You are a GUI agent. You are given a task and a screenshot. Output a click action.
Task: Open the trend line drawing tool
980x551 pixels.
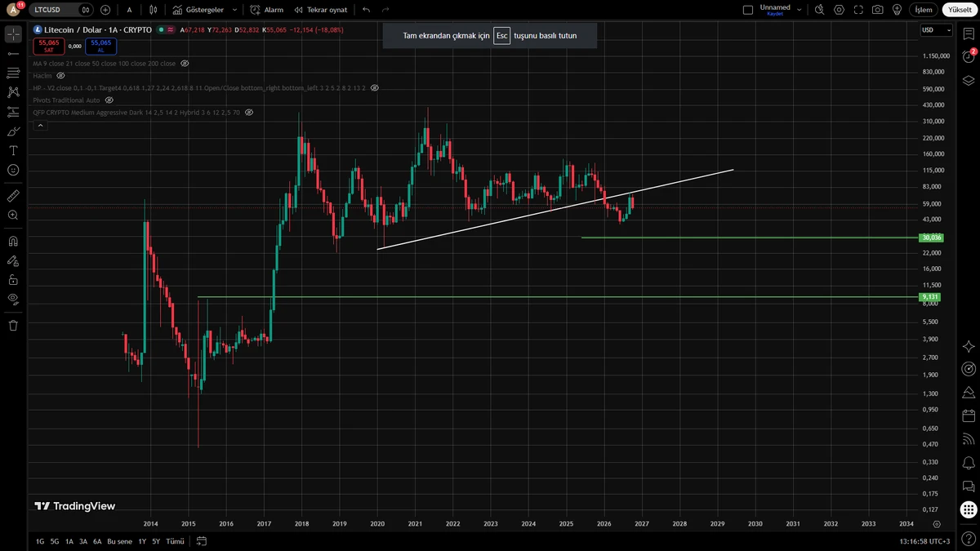(x=13, y=53)
